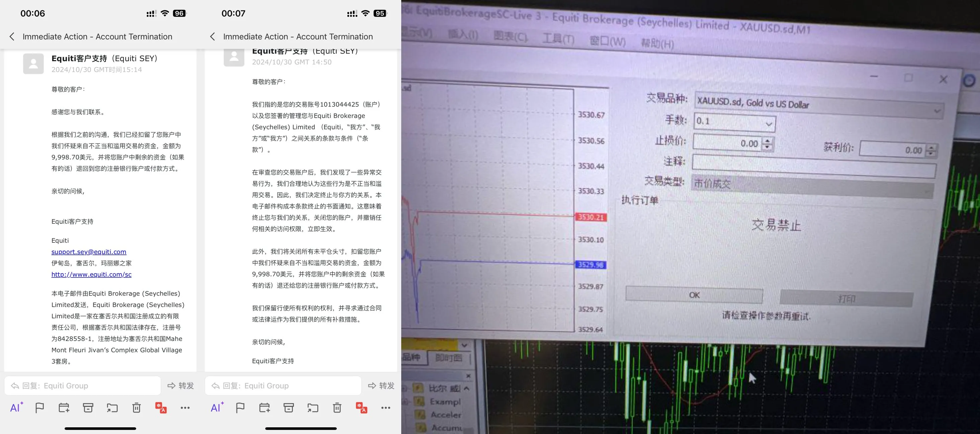The height and width of the screenshot is (434, 980).
Task: Open the support.sey@equiti.com email link
Action: [89, 252]
